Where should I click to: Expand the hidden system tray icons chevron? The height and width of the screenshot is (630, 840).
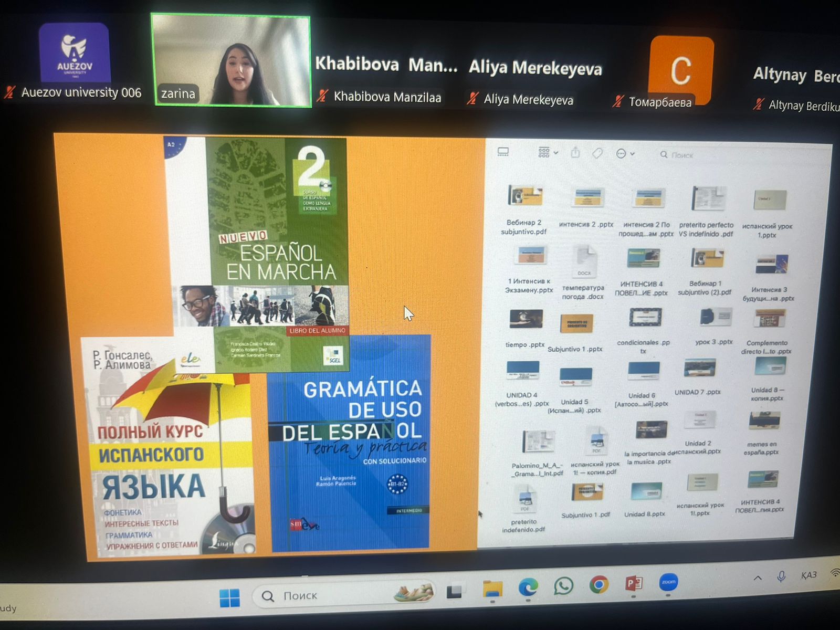click(758, 578)
